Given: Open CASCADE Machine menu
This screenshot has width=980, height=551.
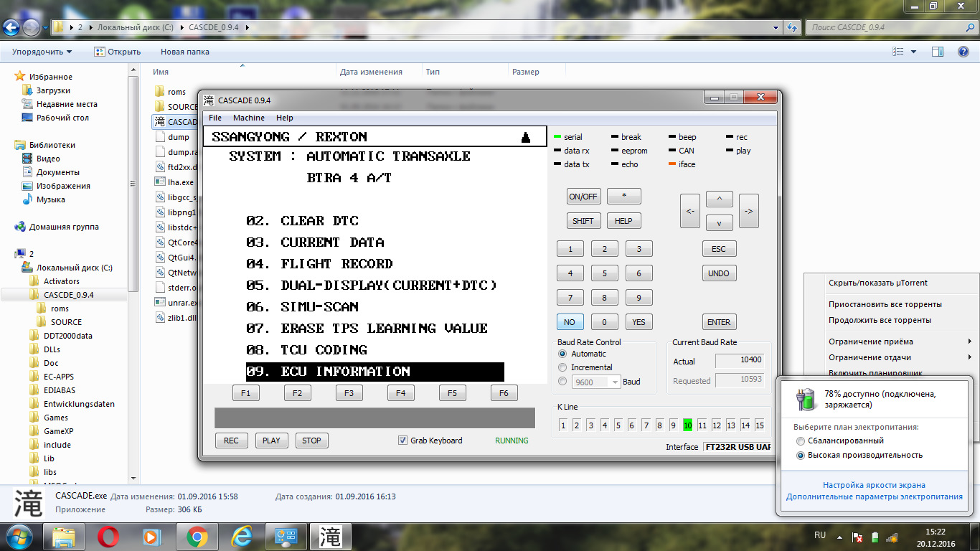Looking at the screenshot, I should coord(249,118).
